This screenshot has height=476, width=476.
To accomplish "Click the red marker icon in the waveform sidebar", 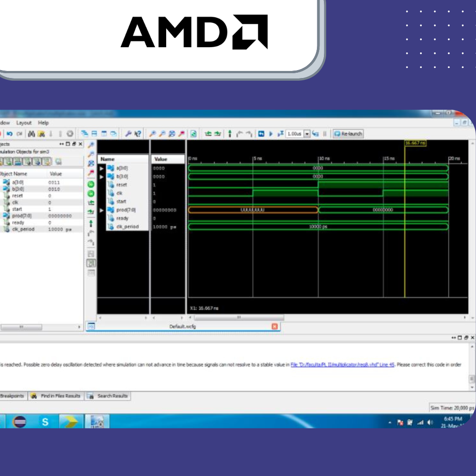I will (x=91, y=173).
